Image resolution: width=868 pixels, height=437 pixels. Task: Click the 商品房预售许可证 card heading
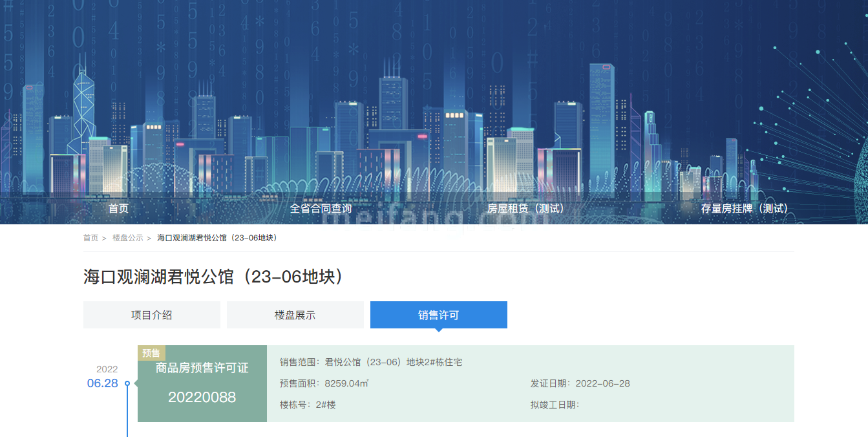pos(202,368)
